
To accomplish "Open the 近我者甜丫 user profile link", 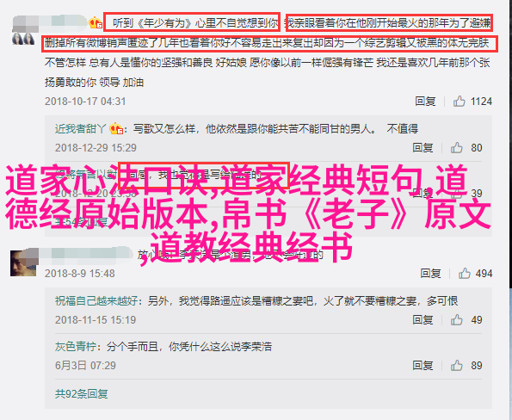I will pyautogui.click(x=80, y=129).
